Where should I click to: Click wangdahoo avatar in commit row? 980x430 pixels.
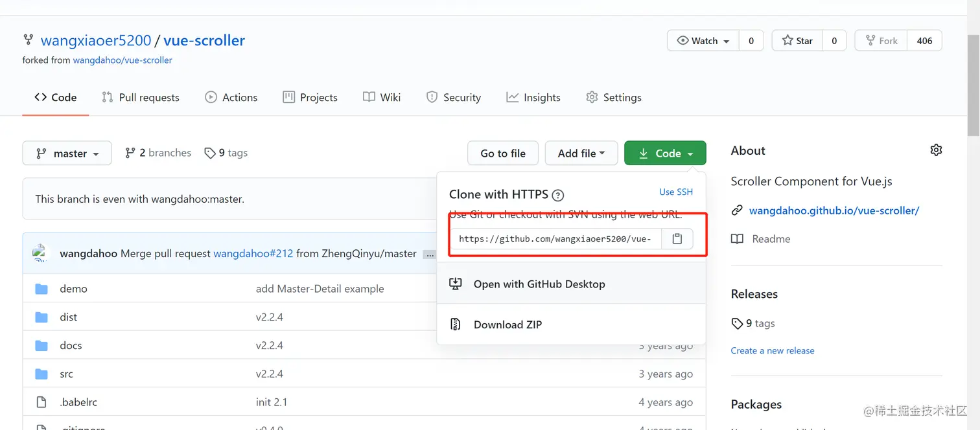click(41, 253)
